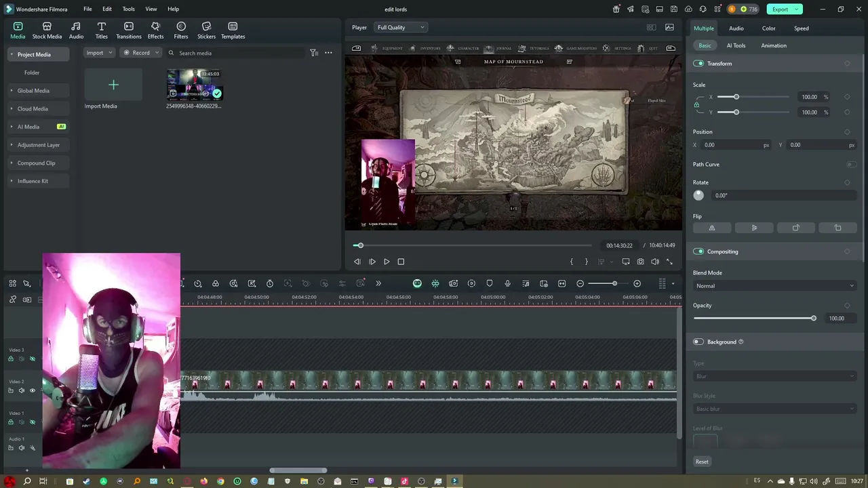Open the Record dropdown
This screenshot has width=868, height=488.
pos(141,53)
